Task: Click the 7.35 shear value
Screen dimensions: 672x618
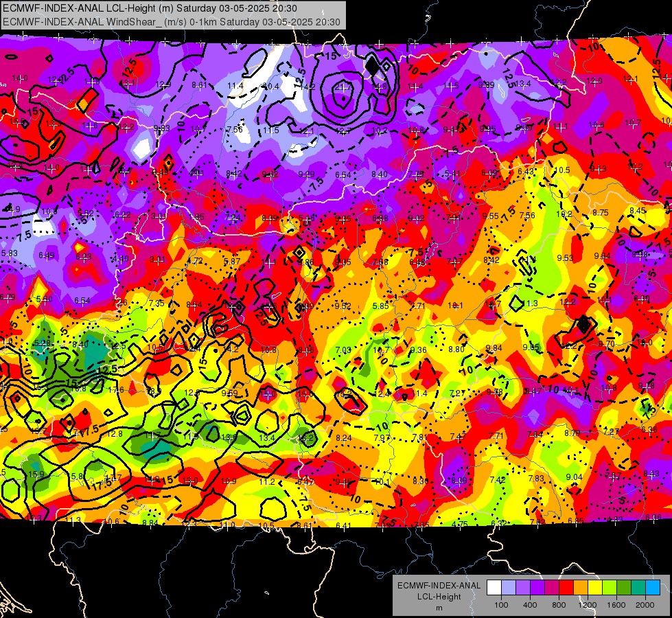Action: pos(157,304)
